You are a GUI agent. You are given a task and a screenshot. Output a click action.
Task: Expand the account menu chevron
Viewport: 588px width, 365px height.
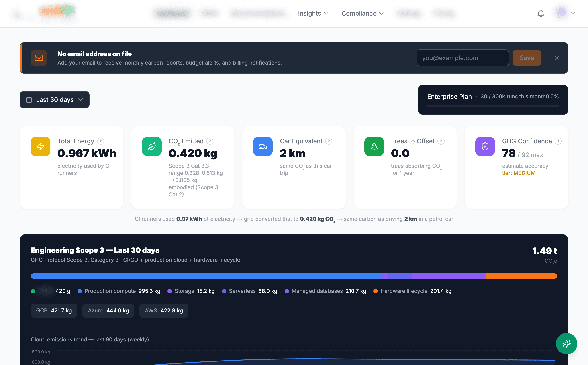(573, 14)
